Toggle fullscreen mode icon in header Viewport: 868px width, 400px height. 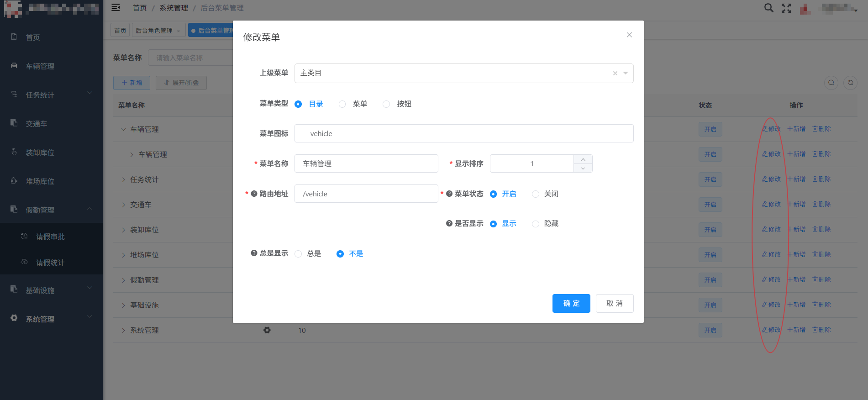click(786, 8)
